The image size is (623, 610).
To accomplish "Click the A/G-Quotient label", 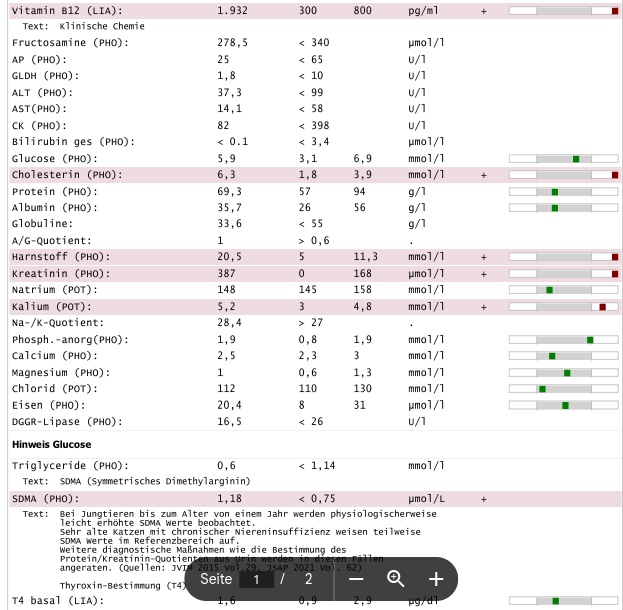I will 52,241.
